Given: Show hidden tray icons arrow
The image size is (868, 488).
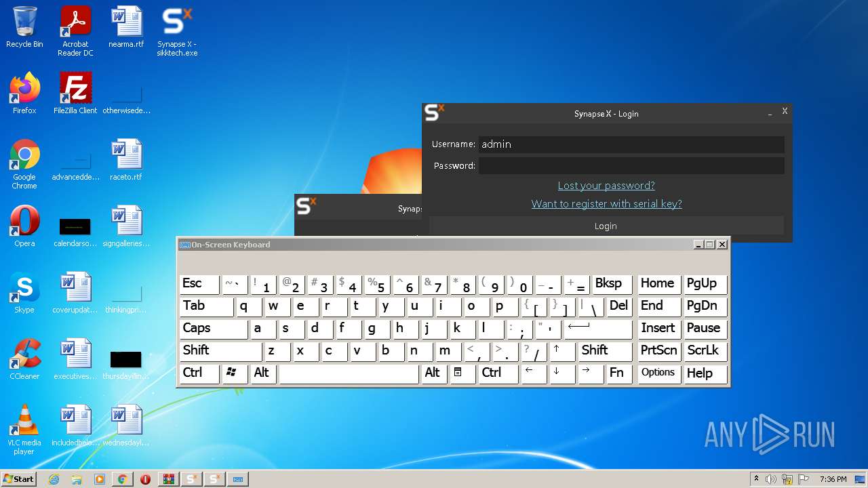Looking at the screenshot, I should click(x=756, y=479).
